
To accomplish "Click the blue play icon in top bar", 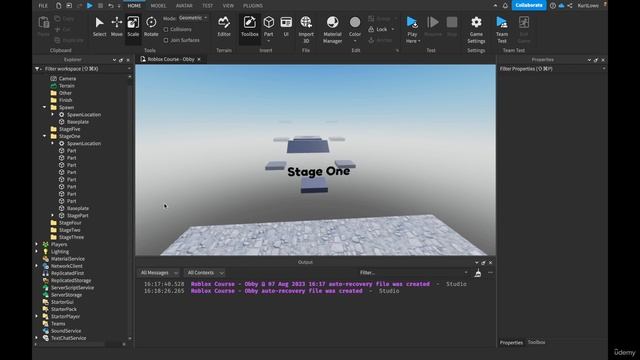I will (x=90, y=6).
